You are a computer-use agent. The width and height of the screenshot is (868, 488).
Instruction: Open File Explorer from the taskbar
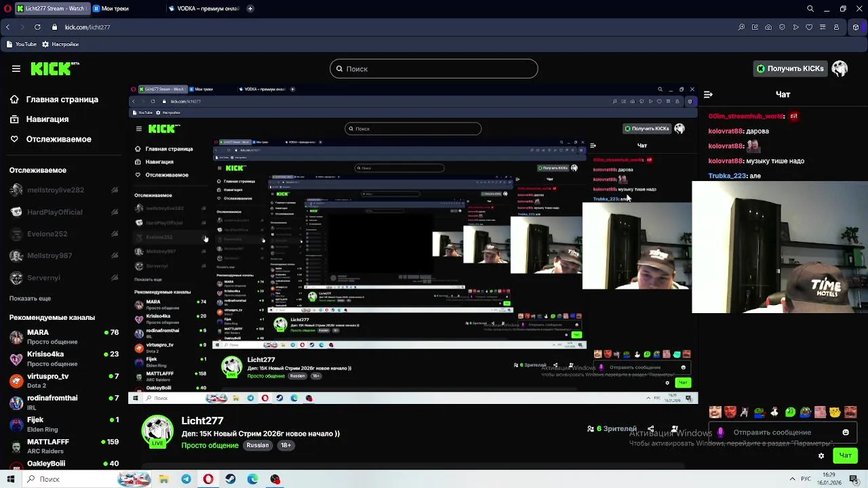(163, 479)
